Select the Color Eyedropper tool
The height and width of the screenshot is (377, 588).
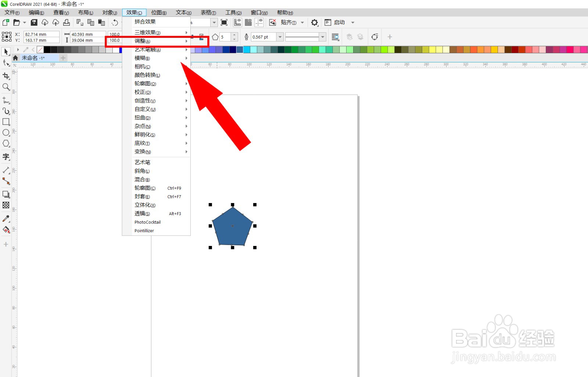(6, 219)
